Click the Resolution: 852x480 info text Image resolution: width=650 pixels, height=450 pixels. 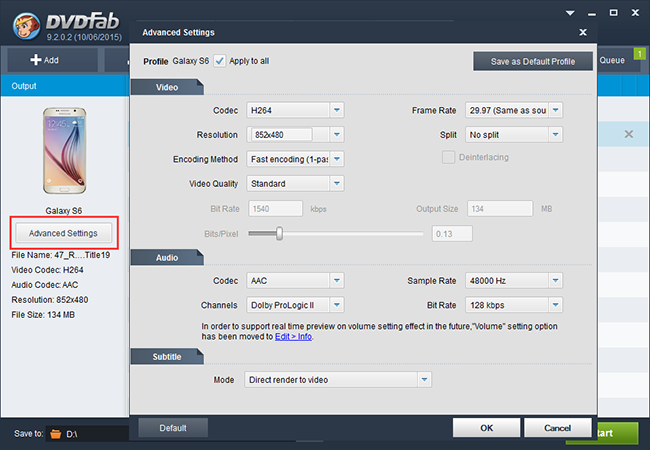[x=50, y=300]
